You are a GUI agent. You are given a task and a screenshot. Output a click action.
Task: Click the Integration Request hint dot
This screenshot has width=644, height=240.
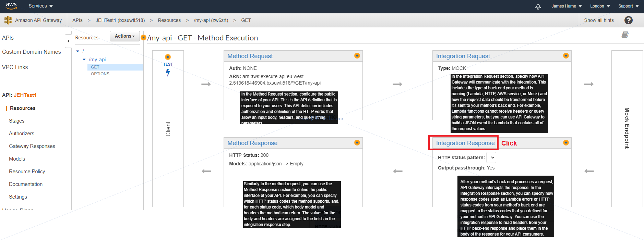coord(566,55)
